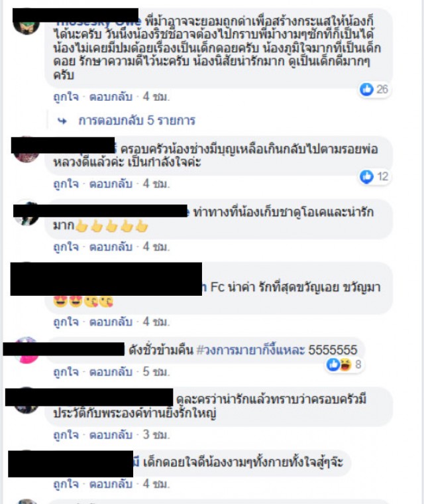This screenshot has width=424, height=504.
Task: Like the ดูละครว่าน่ารัก comment
Action: pos(66,434)
